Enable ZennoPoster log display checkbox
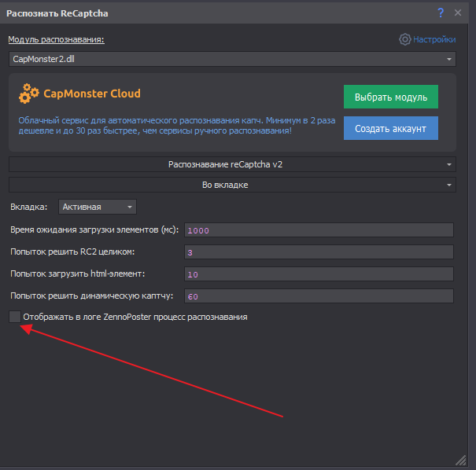Screen dimensions: 476x470 [x=15, y=317]
